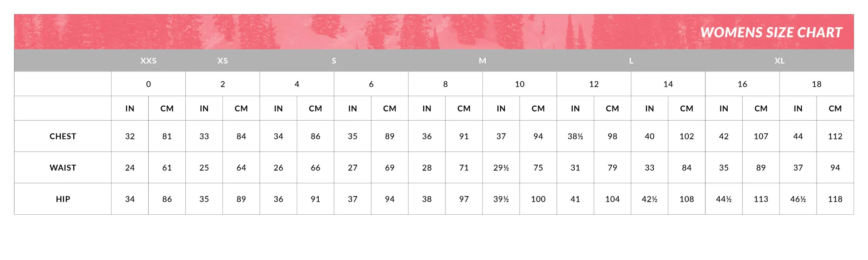Screen dimensions: 868x260
Task: Select waist value 24 inches
Action: coord(130,168)
